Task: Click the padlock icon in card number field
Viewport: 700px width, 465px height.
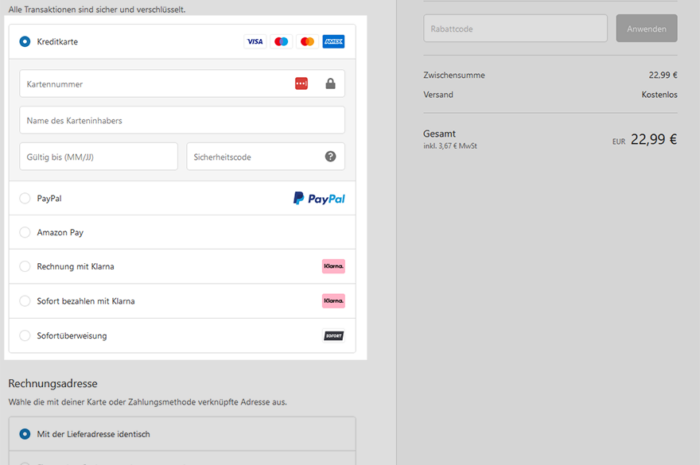Action: [330, 83]
